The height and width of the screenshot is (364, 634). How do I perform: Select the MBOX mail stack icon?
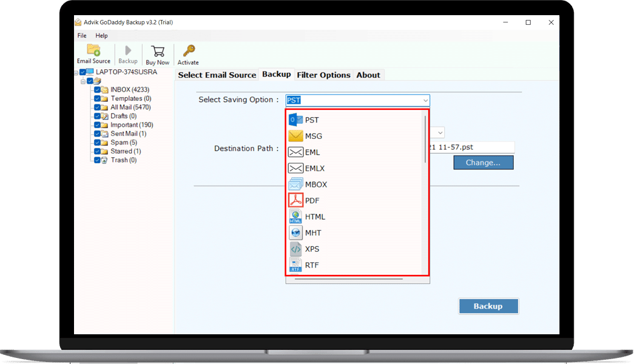pyautogui.click(x=295, y=184)
